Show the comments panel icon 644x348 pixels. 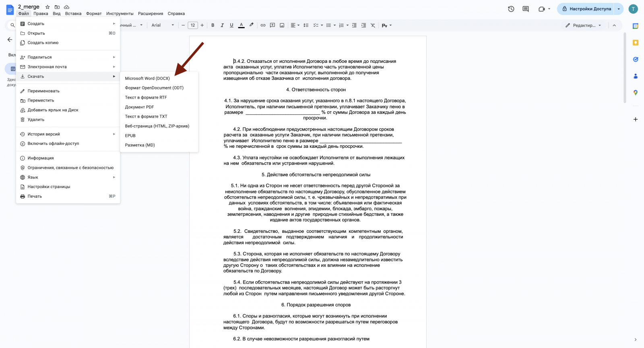coord(526,9)
